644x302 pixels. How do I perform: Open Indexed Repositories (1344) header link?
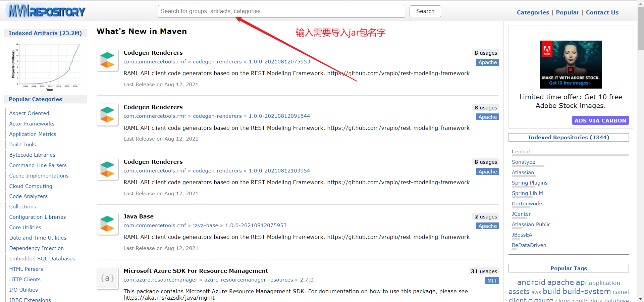(569, 137)
